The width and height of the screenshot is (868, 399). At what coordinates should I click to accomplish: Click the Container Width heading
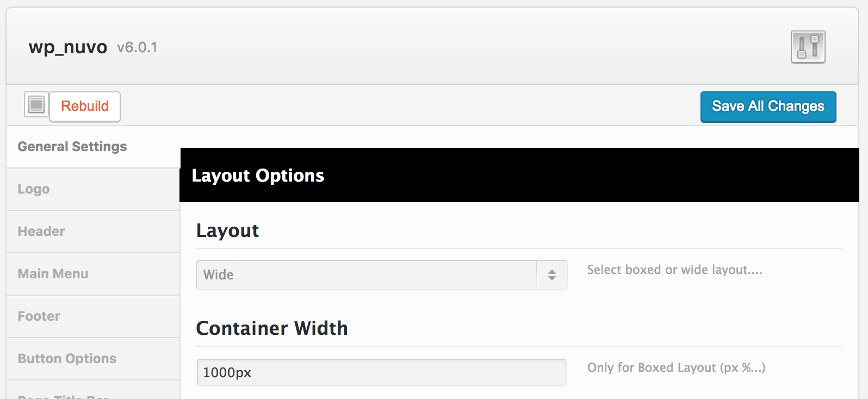pyautogui.click(x=272, y=329)
